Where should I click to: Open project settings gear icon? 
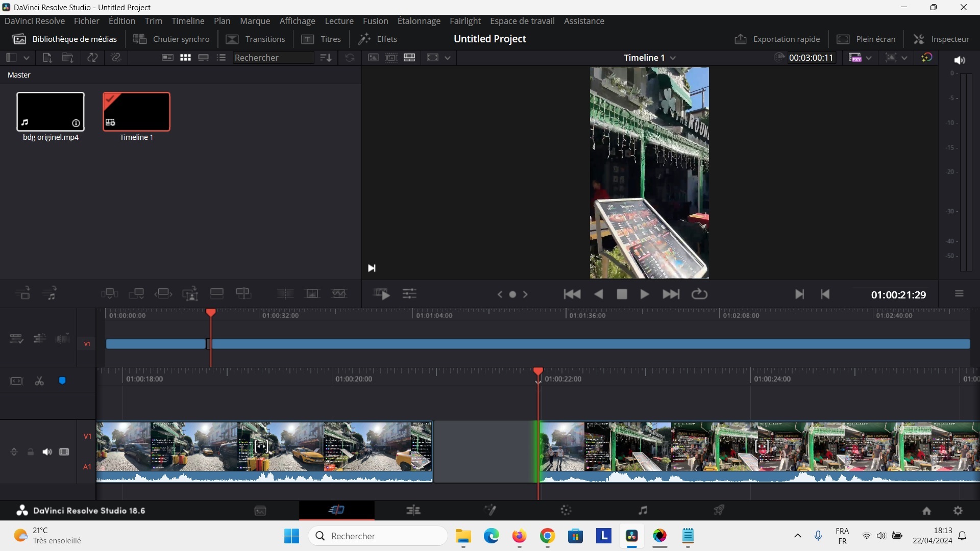click(958, 511)
